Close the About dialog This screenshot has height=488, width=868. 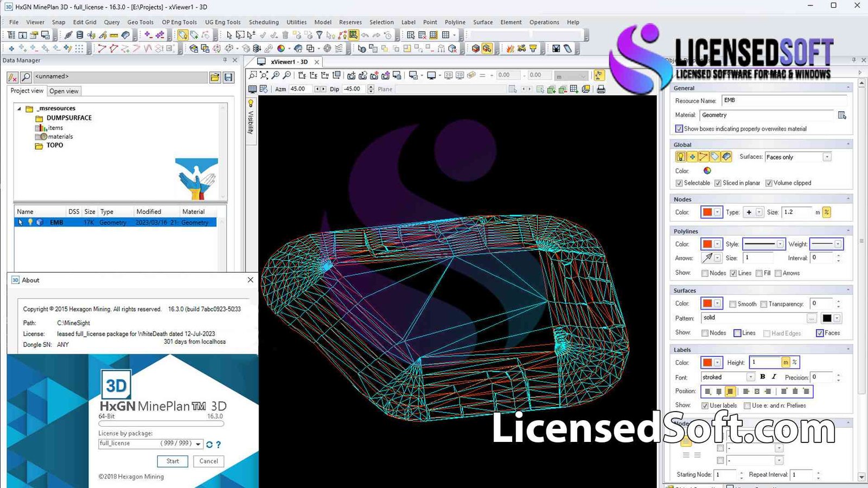(250, 280)
